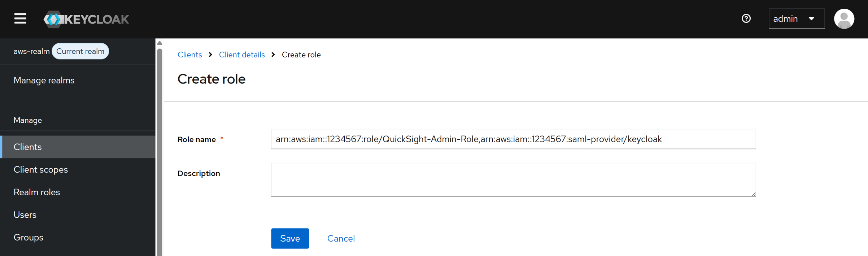
Task: Click into the Role name field
Action: tap(513, 139)
